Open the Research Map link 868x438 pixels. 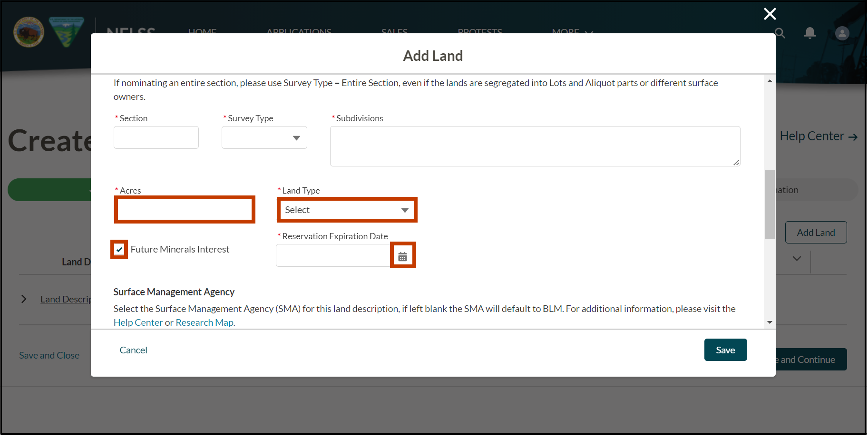click(x=204, y=322)
